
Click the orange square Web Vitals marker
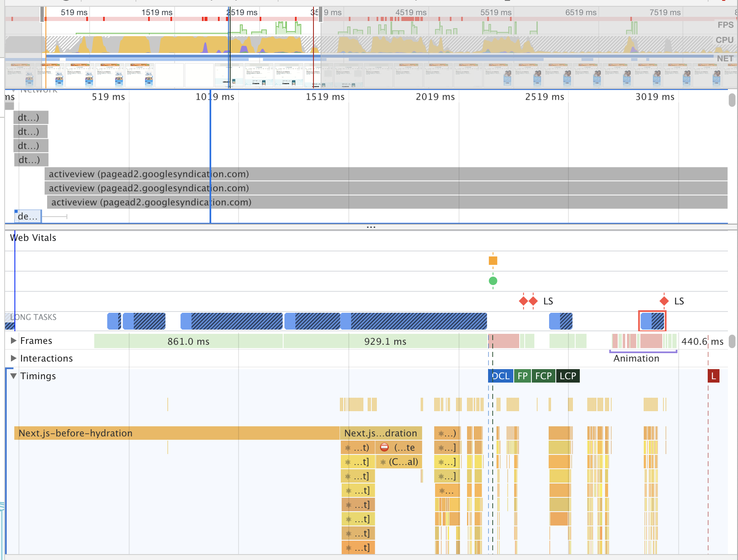point(493,261)
